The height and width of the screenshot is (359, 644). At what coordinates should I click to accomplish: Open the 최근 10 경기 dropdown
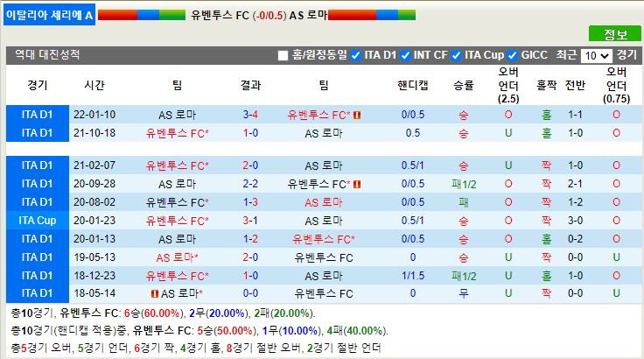tap(597, 55)
